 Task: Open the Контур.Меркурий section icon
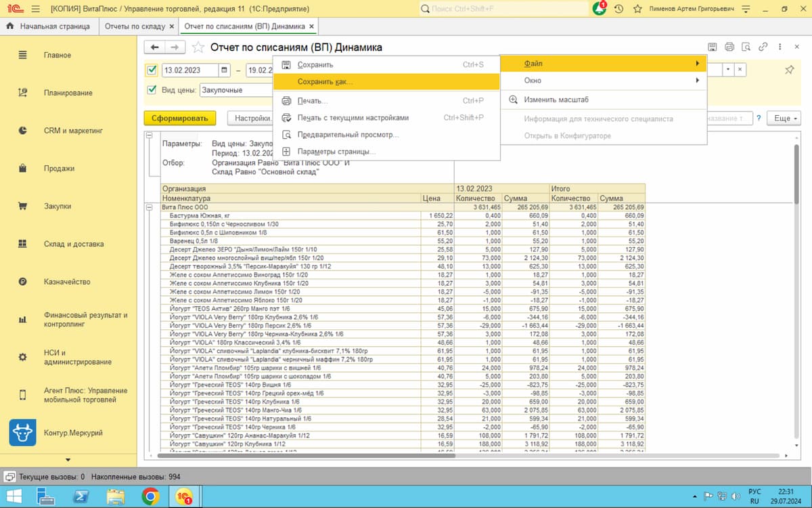(x=22, y=432)
